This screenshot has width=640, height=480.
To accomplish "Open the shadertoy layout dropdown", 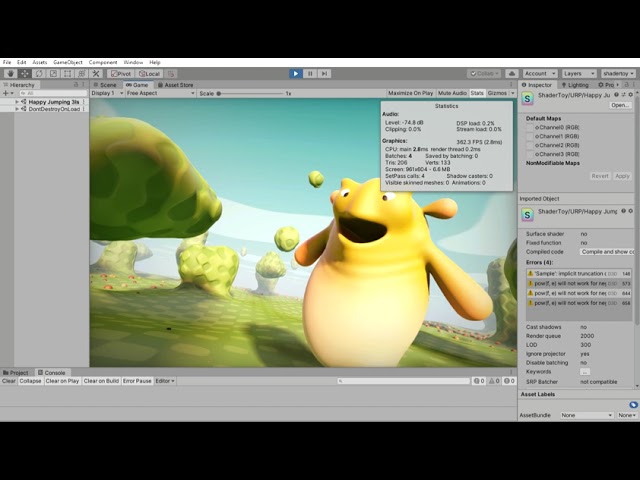I will [x=618, y=73].
